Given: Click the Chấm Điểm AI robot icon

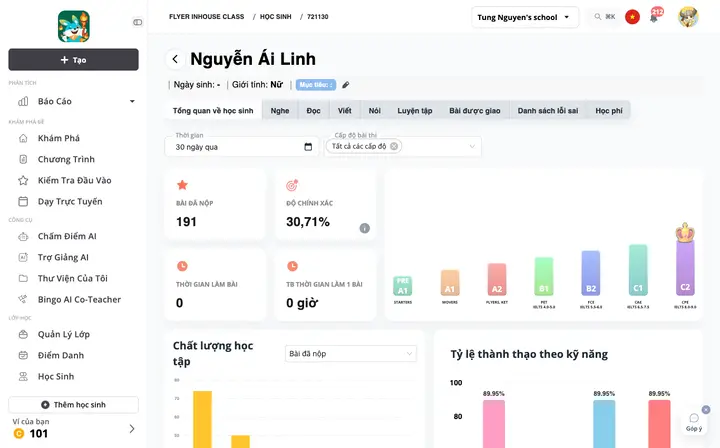Looking at the screenshot, I should 23,236.
